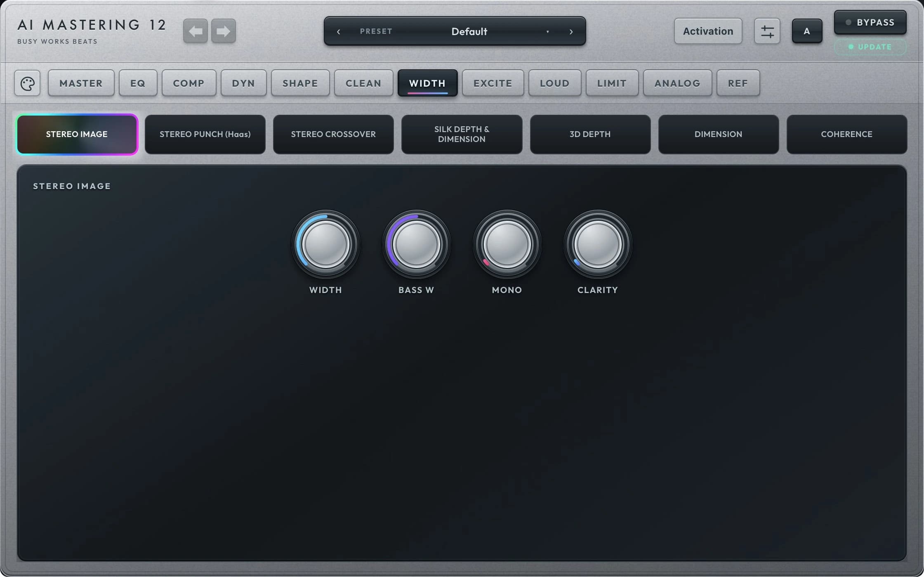This screenshot has height=577, width=924.
Task: Toggle the BYPASS button
Action: tap(870, 22)
